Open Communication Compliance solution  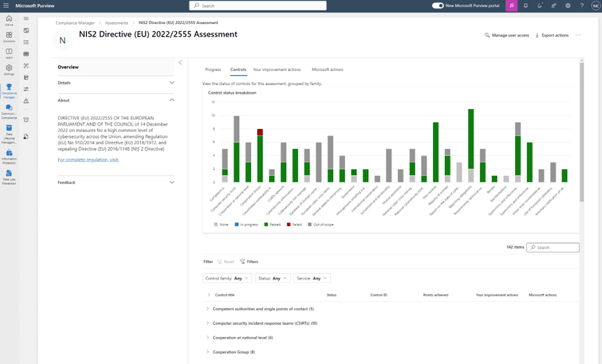[9, 112]
